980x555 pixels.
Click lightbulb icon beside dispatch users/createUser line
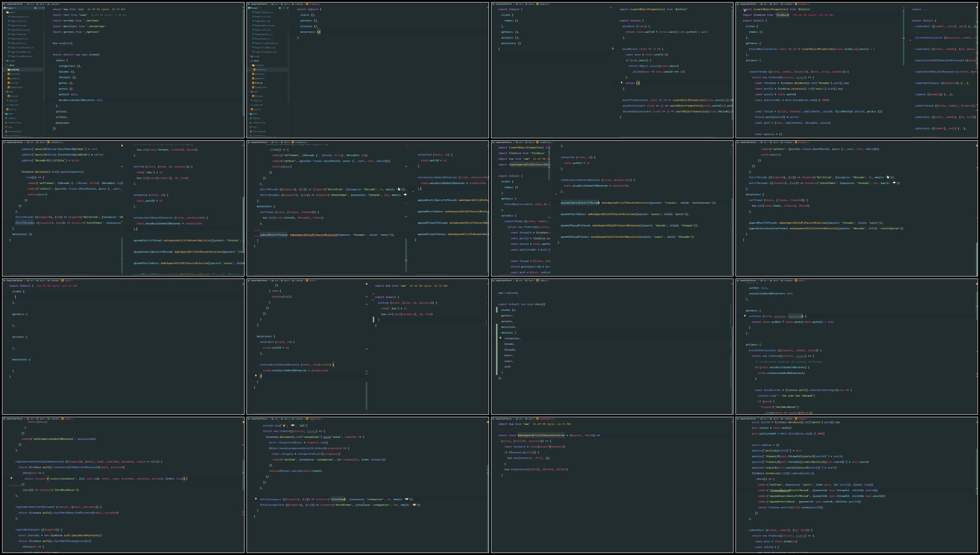click(x=11, y=478)
